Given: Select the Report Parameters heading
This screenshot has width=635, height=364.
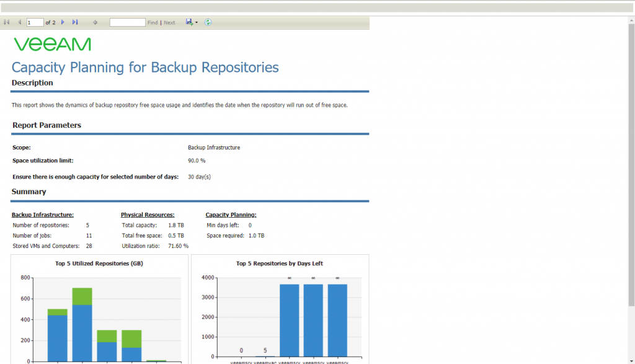Looking at the screenshot, I should (47, 125).
